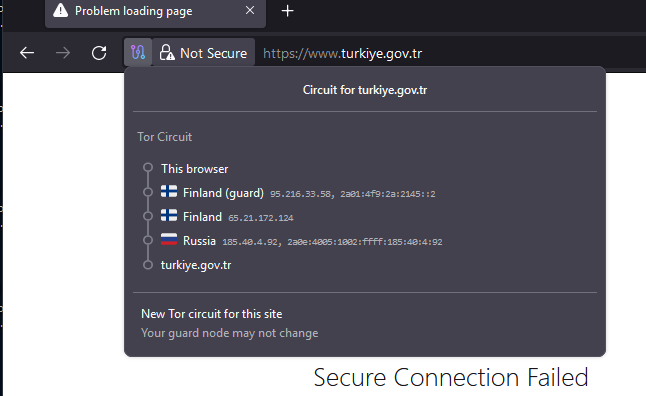Image resolution: width=646 pixels, height=396 pixels.
Task: Click the Russia exit relay entry
Action: 302,241
